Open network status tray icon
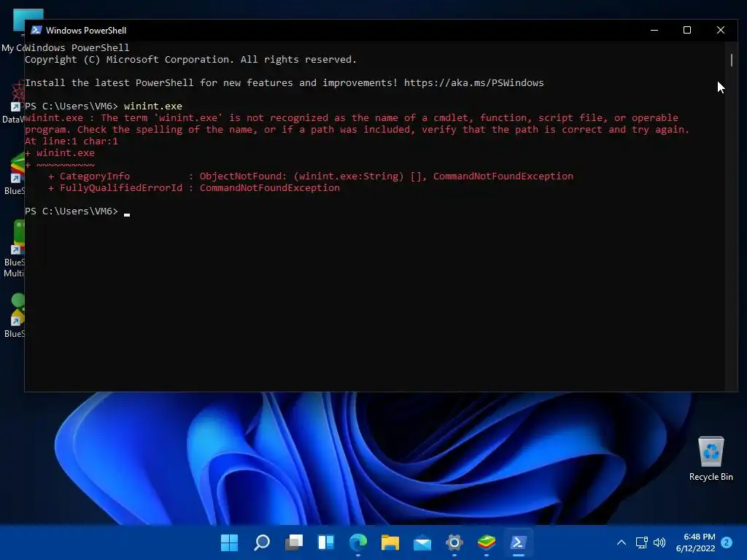Viewport: 747px width, 560px height. (641, 542)
